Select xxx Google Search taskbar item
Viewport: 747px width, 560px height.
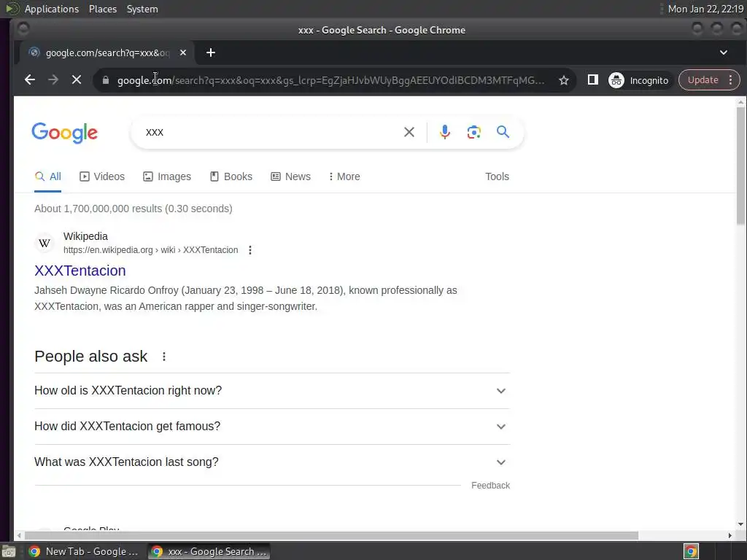tap(209, 551)
